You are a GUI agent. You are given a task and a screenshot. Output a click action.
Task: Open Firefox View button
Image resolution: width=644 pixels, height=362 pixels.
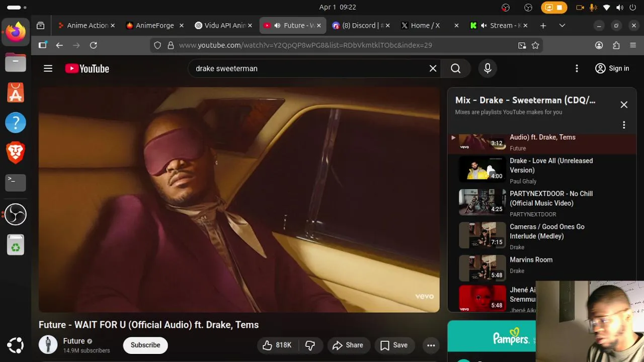click(x=41, y=25)
